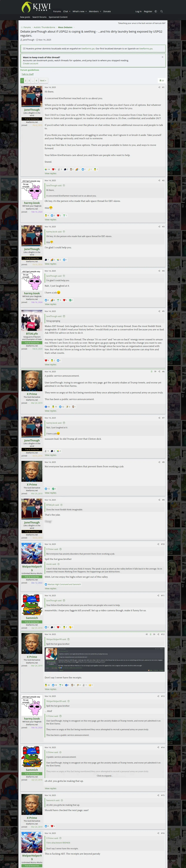Screen dimensions: 186x868
Task: Click the Next page button
Action: point(43,81)
